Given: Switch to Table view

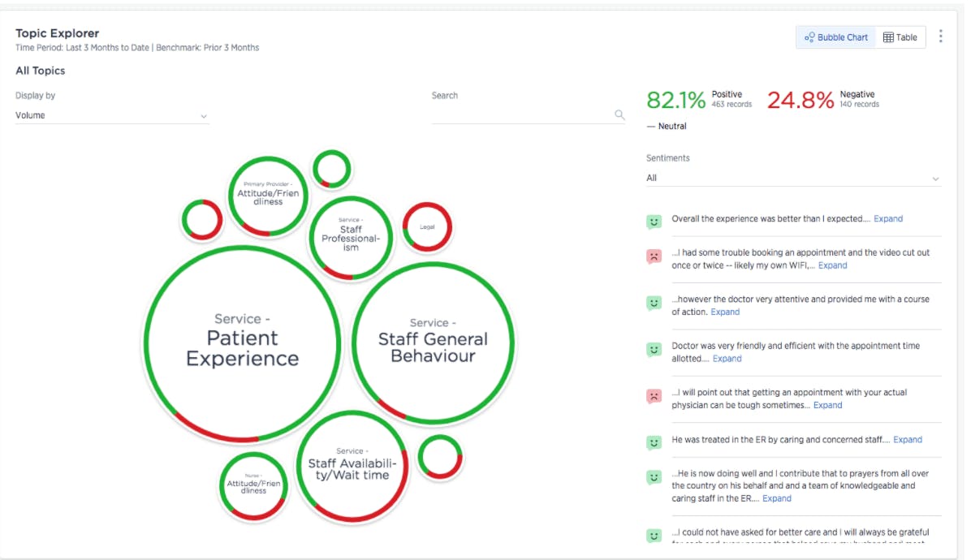Looking at the screenshot, I should (900, 37).
